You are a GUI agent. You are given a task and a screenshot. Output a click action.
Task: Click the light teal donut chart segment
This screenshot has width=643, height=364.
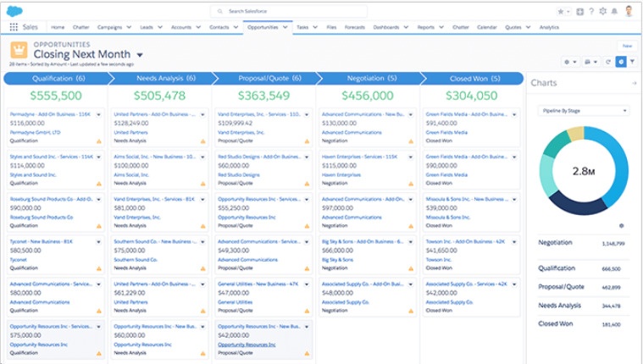pyautogui.click(x=547, y=176)
